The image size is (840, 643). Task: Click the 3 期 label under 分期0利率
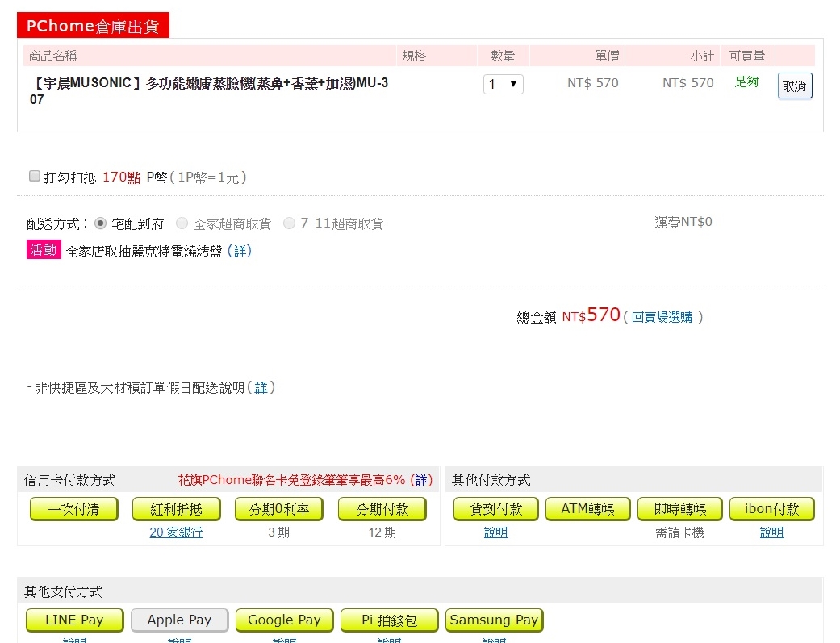coord(279,532)
